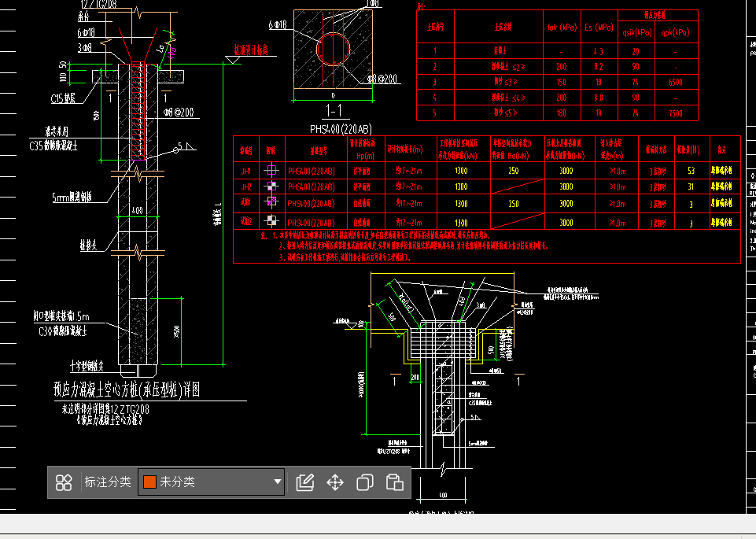Select the JH2 pile number cell
756x539 pixels.
(x=246, y=186)
